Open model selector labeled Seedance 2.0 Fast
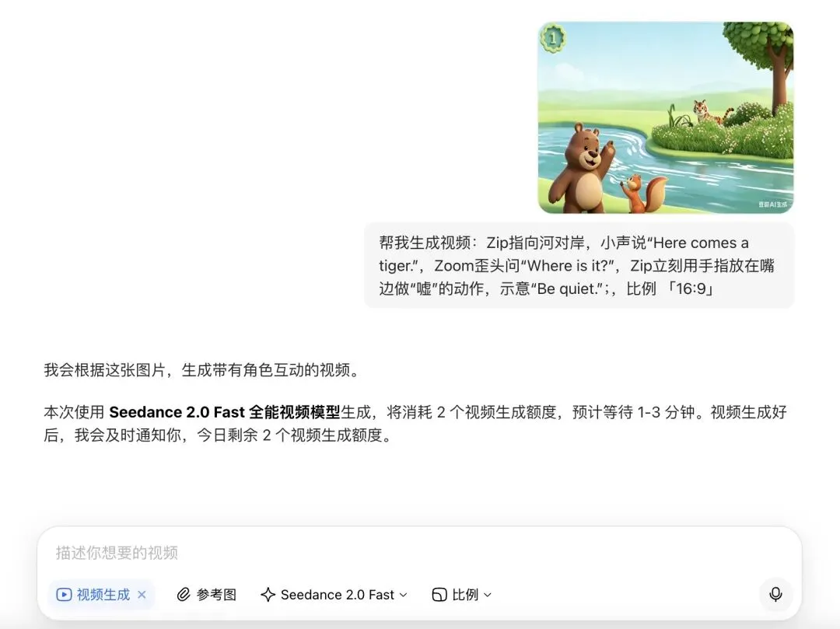The image size is (840, 629). pos(338,595)
